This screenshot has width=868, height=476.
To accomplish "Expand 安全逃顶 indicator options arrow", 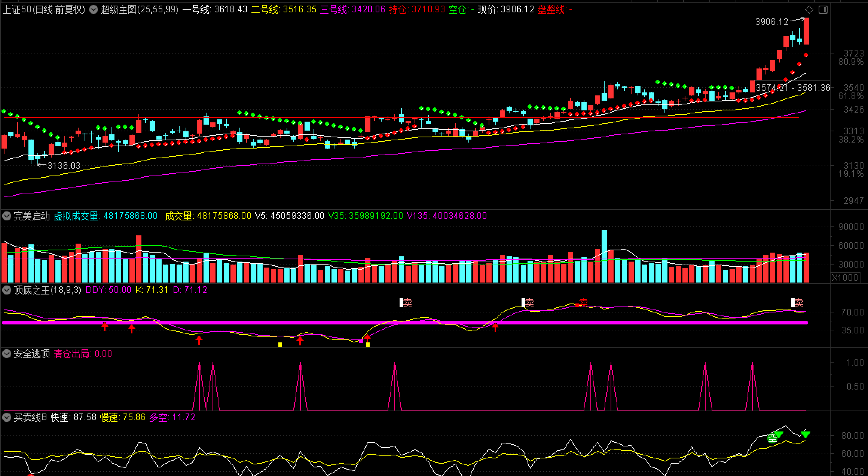I will point(6,354).
